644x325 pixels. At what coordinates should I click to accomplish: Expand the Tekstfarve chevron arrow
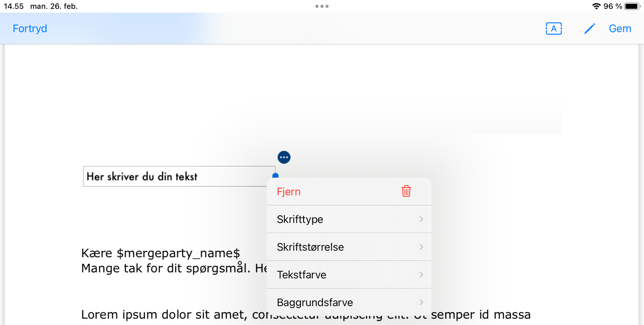click(421, 275)
